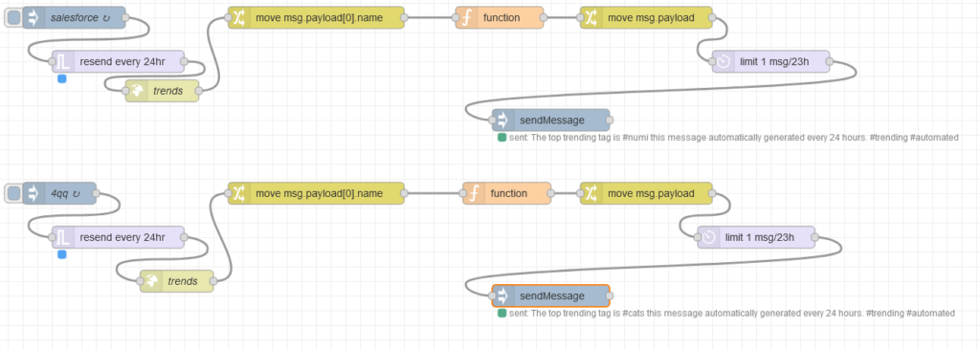The height and width of the screenshot is (350, 980).
Task: Select top resend every 24hr node label
Action: [122, 62]
